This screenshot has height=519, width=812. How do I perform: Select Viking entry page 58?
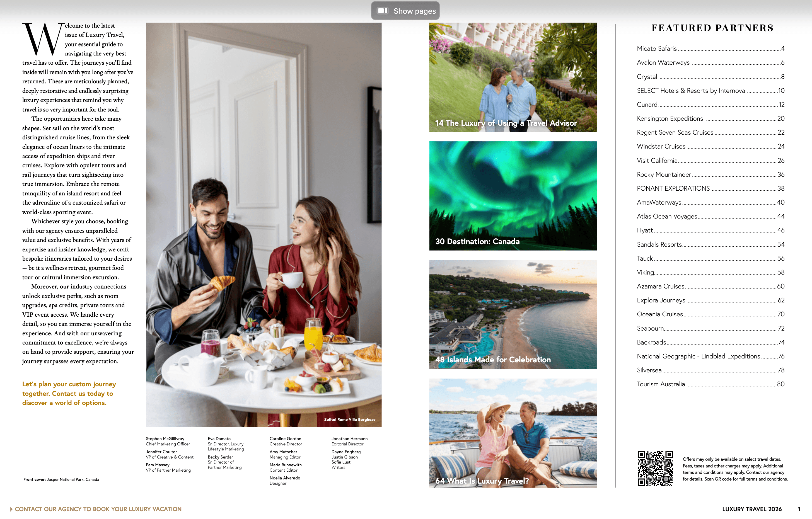coord(710,272)
